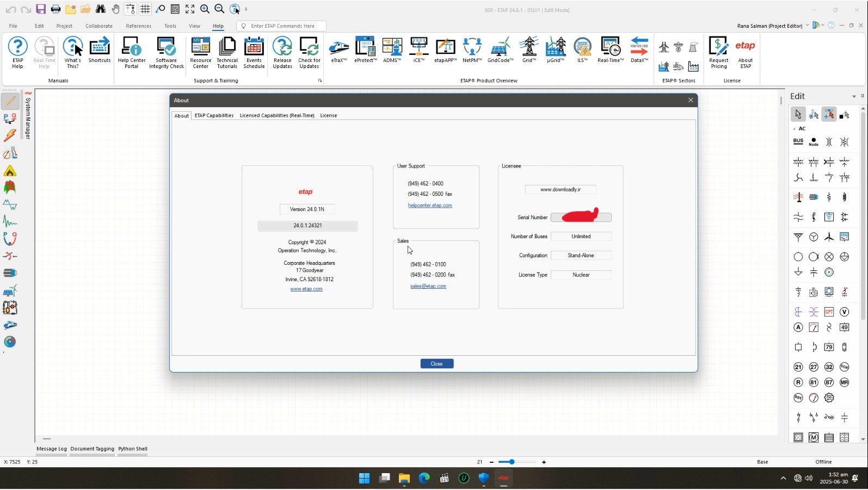This screenshot has height=490, width=868.
Task: Open the µGrid product overview
Action: [x=555, y=50]
